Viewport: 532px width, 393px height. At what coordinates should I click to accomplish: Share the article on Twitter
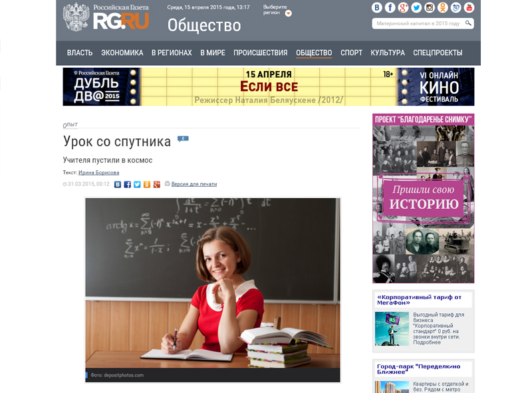point(137,184)
